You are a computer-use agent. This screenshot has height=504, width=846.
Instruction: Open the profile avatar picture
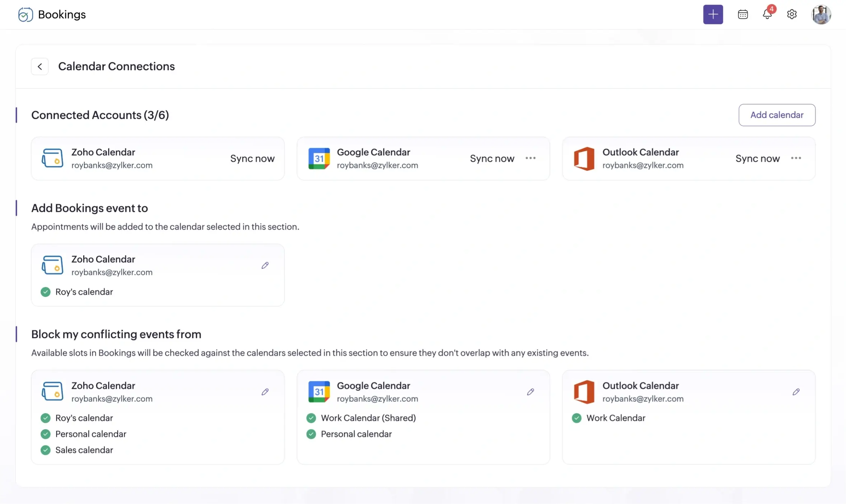[822, 14]
